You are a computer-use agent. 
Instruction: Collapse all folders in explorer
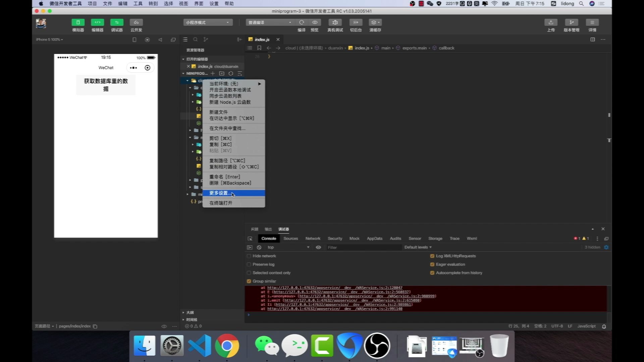[240, 73]
